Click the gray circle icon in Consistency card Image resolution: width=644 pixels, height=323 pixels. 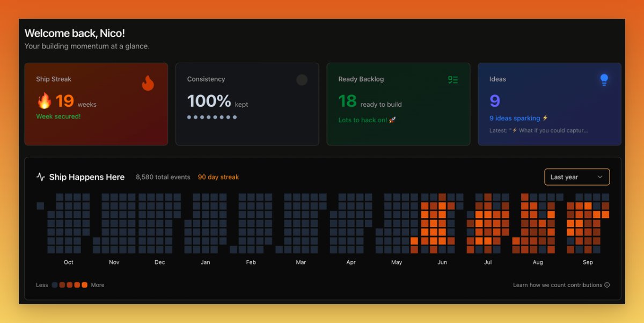tap(302, 80)
